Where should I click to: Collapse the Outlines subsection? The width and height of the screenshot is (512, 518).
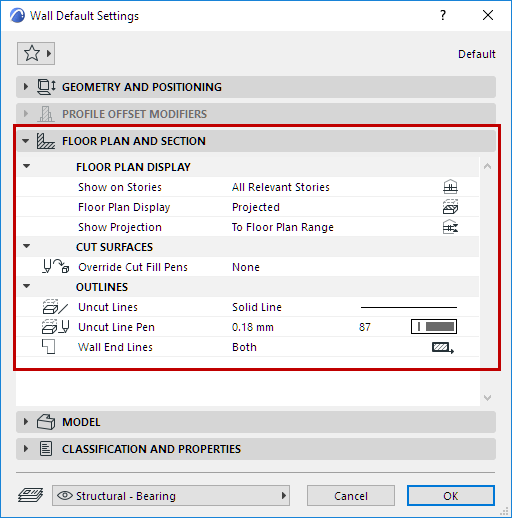click(x=26, y=286)
